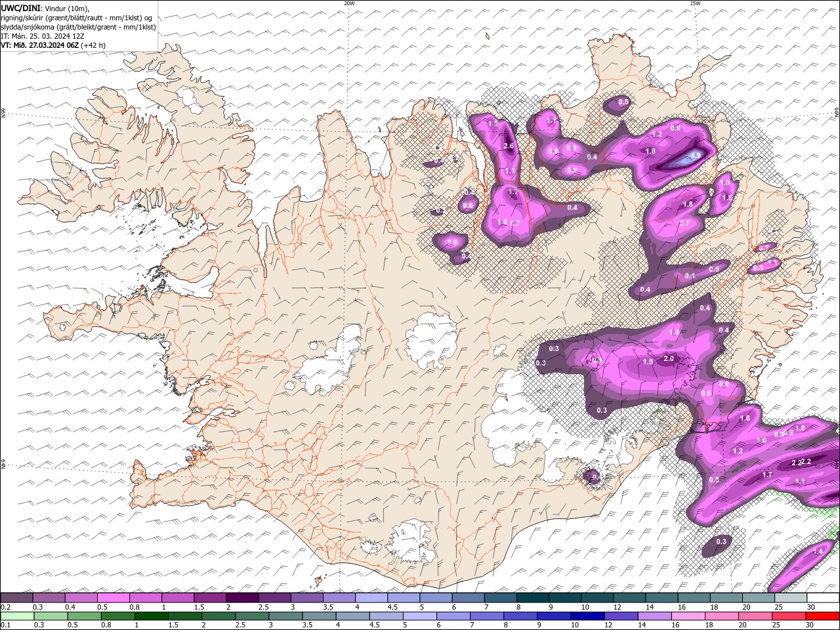Pick the lower legend swatch between 2.5 and 3
This screenshot has height=630, width=840.
pos(252,616)
